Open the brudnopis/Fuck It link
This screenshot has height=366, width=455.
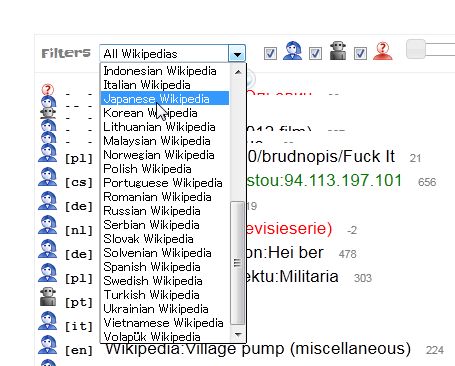321,156
